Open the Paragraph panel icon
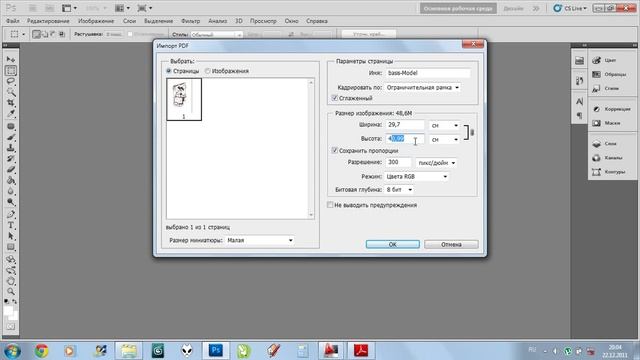 pyautogui.click(x=579, y=116)
